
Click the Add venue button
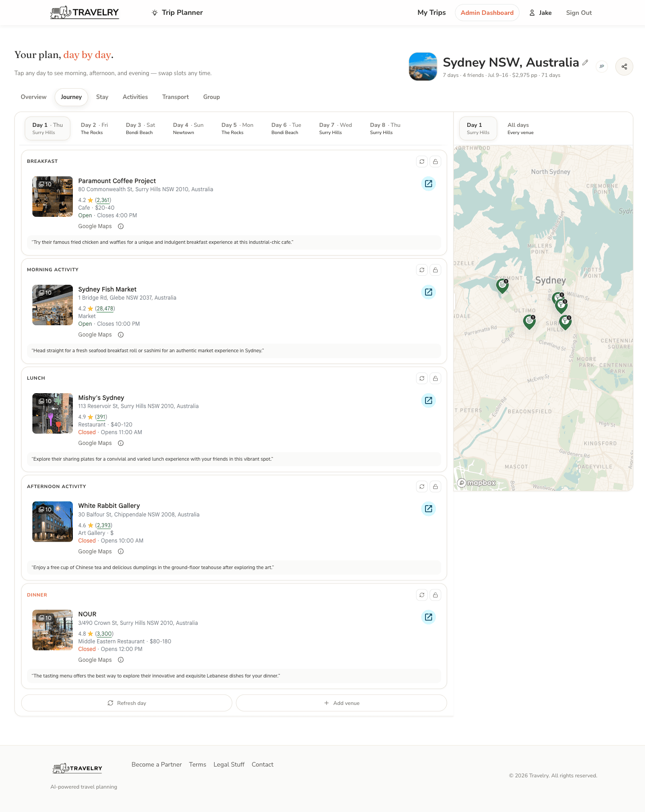tap(341, 703)
